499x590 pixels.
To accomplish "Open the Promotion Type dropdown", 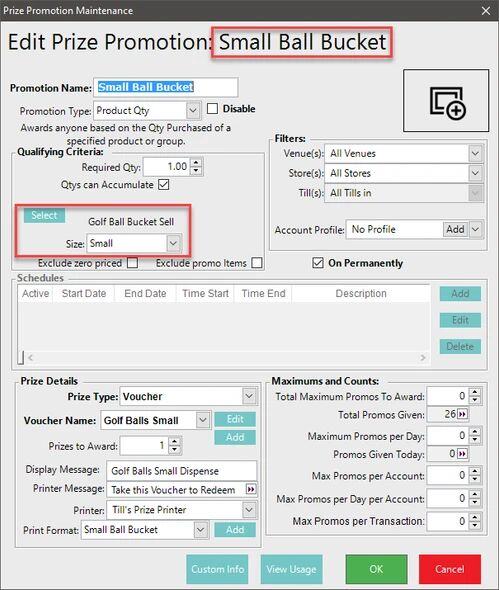I will click(193, 111).
